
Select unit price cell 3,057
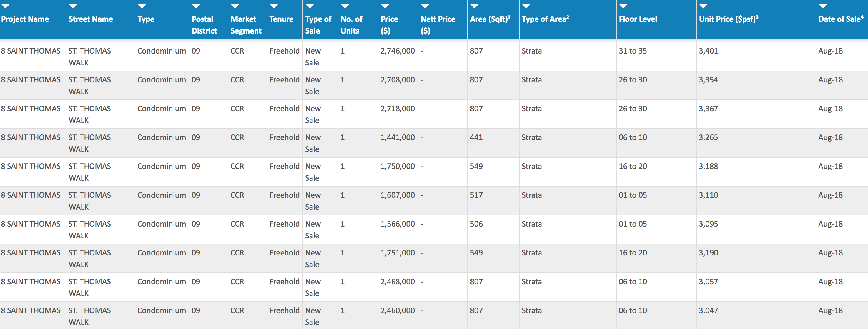(x=708, y=281)
